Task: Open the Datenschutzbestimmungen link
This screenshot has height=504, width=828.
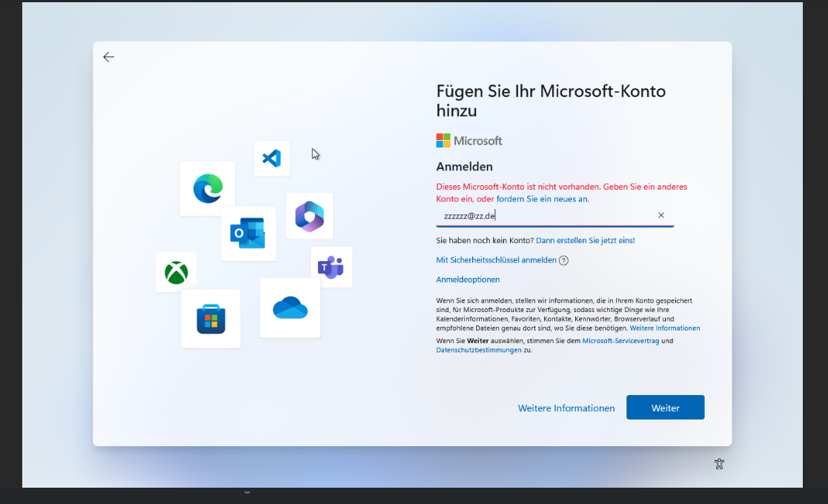Action: pyautogui.click(x=479, y=350)
